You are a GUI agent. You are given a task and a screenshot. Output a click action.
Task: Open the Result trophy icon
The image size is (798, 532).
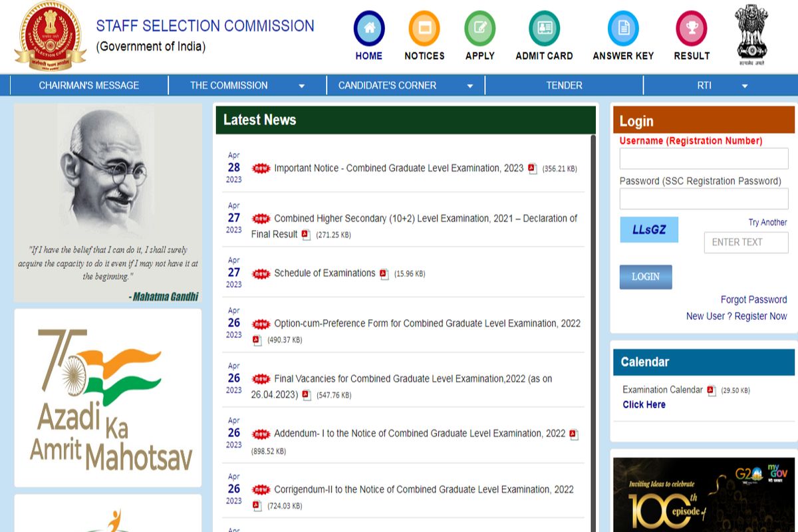tap(691, 29)
